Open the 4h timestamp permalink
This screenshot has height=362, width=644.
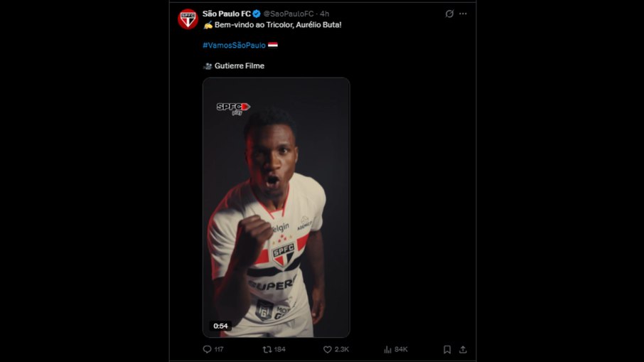pyautogui.click(x=324, y=14)
